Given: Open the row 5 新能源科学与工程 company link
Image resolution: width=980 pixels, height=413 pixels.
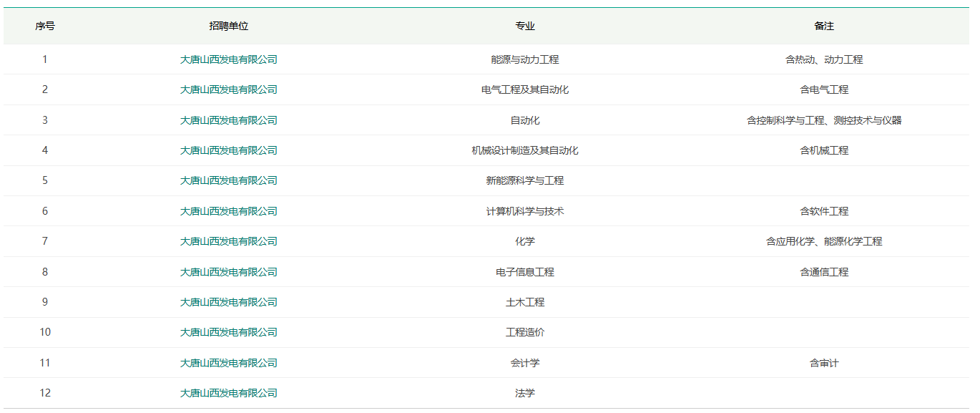Looking at the screenshot, I should pyautogui.click(x=228, y=180).
